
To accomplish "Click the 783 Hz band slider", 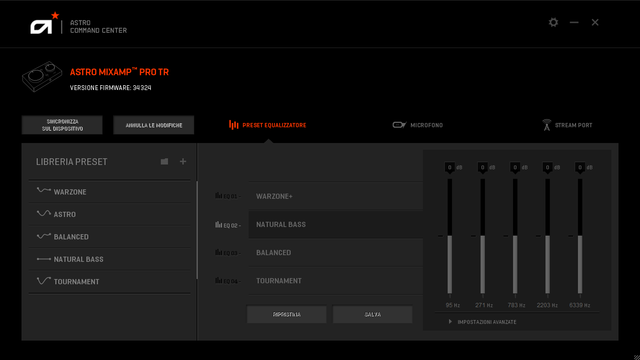I will [x=515, y=236].
